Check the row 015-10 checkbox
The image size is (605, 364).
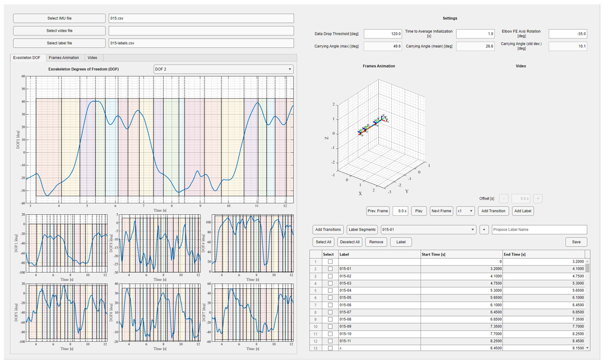(330, 334)
